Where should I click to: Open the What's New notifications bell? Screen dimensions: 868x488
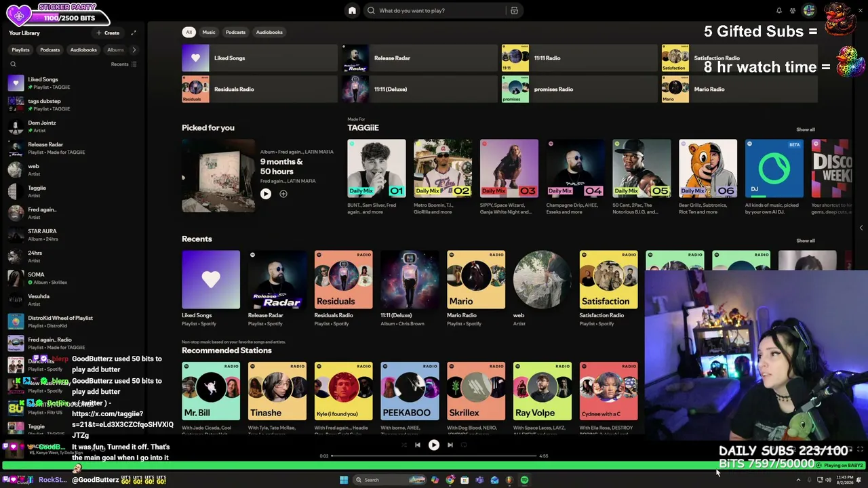pos(778,10)
